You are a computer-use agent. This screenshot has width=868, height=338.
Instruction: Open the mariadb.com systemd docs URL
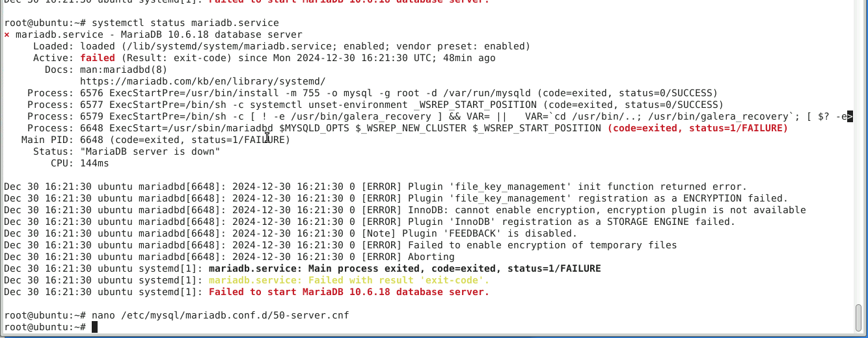pyautogui.click(x=202, y=82)
